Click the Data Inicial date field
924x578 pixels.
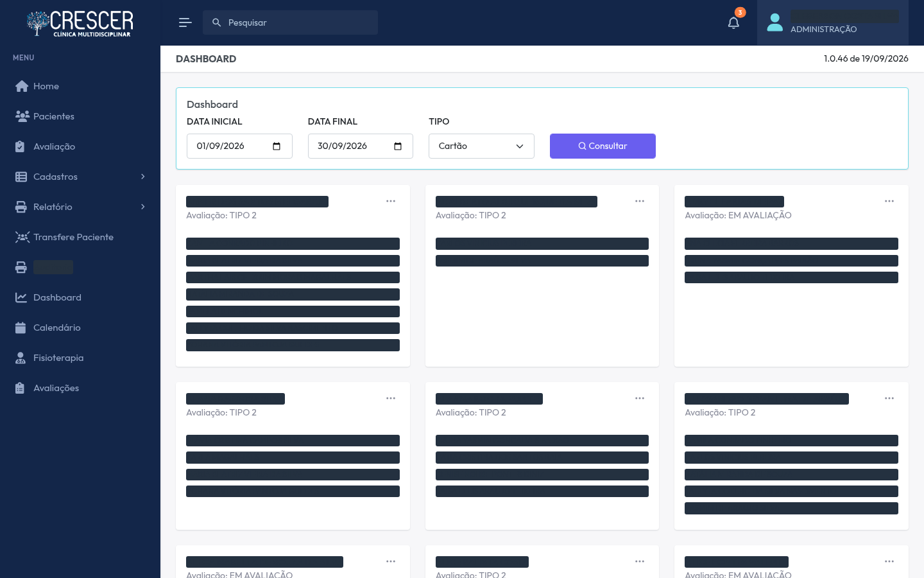[239, 146]
